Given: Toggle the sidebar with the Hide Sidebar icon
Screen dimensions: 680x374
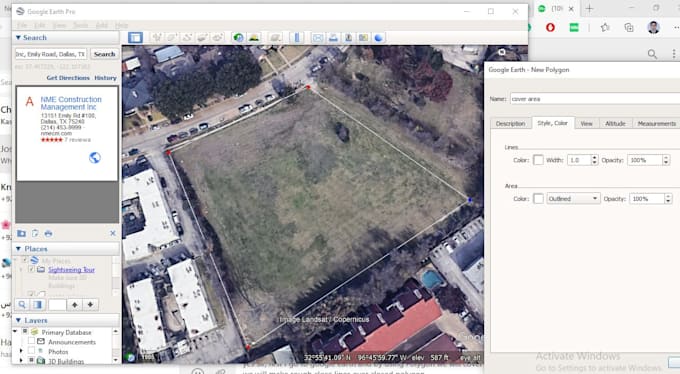Looking at the screenshot, I should 135,38.
